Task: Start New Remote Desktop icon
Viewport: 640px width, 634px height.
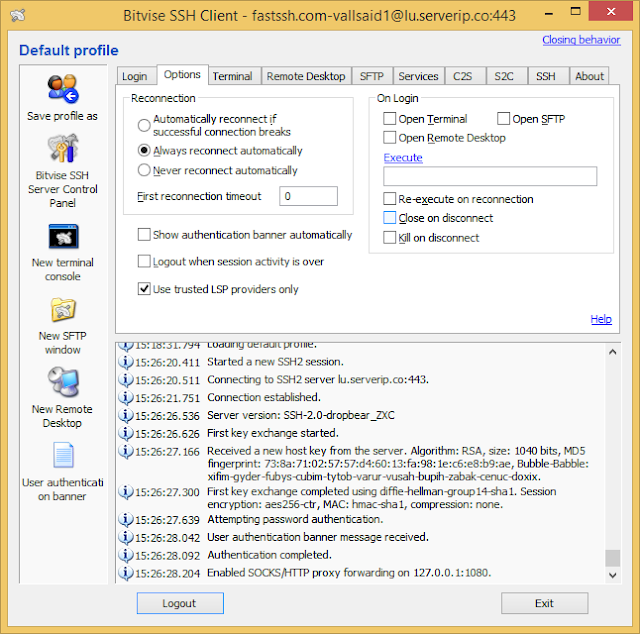Action: 63,382
